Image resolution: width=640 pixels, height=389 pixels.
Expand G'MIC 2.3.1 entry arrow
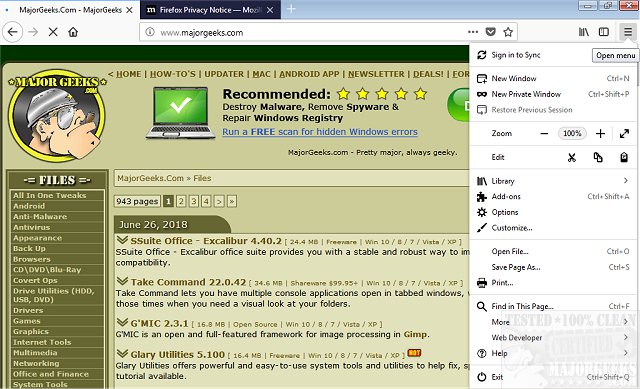tap(122, 322)
